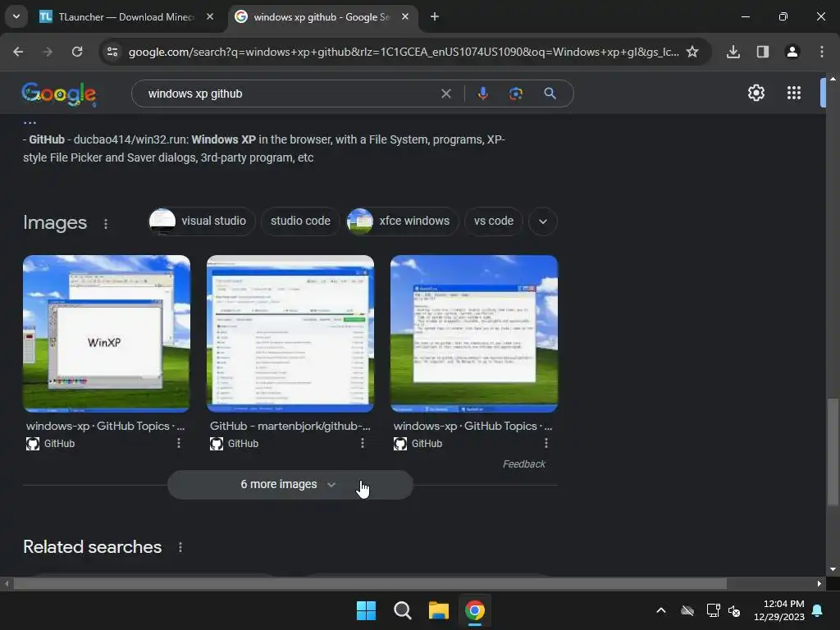Open File Explorer from taskbar

[438, 610]
